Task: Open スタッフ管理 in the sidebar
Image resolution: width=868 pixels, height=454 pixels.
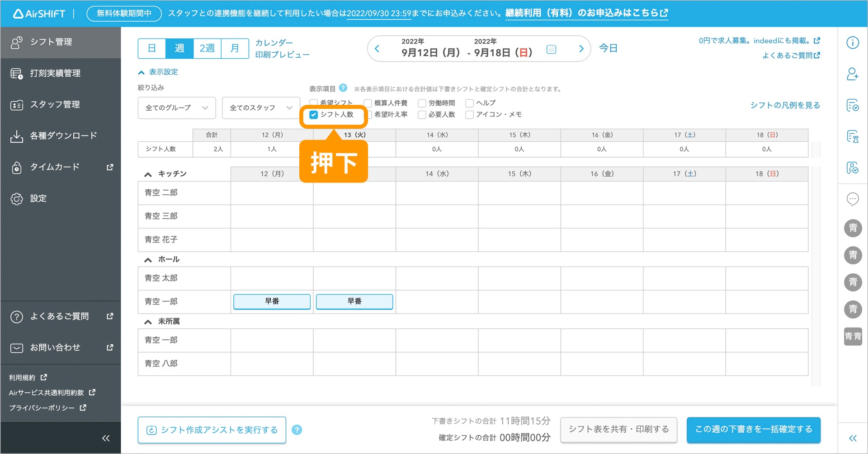Action: 55,104
